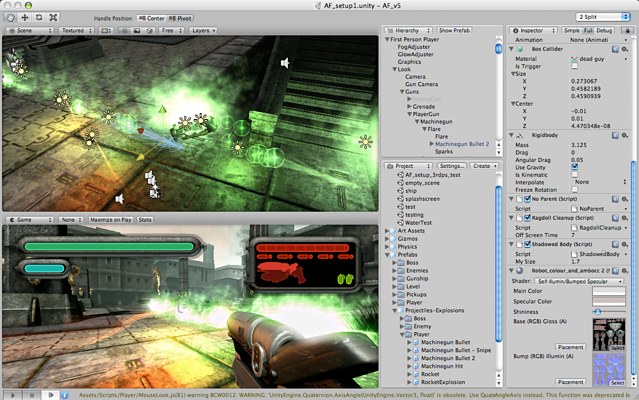
Task: Click Placement button under Base texture
Action: (571, 347)
